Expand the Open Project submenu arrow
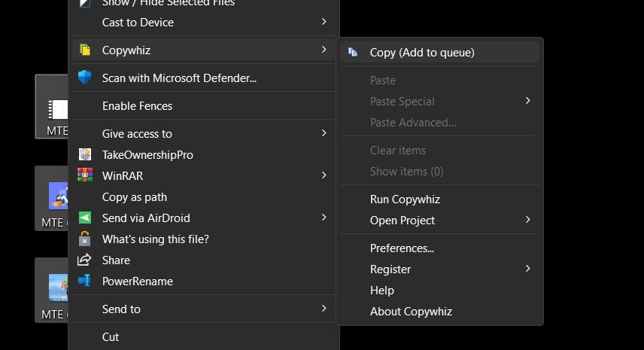Viewport: 644px width, 350px height. (x=527, y=220)
